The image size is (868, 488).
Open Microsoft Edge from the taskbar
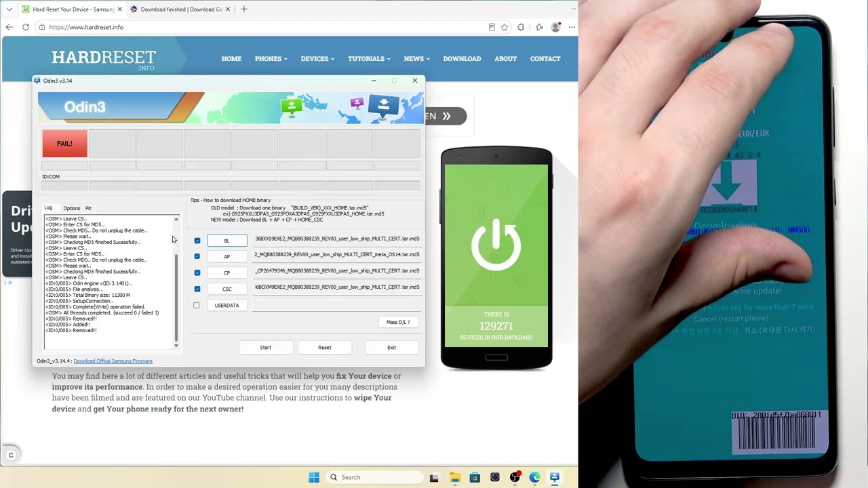coord(535,477)
